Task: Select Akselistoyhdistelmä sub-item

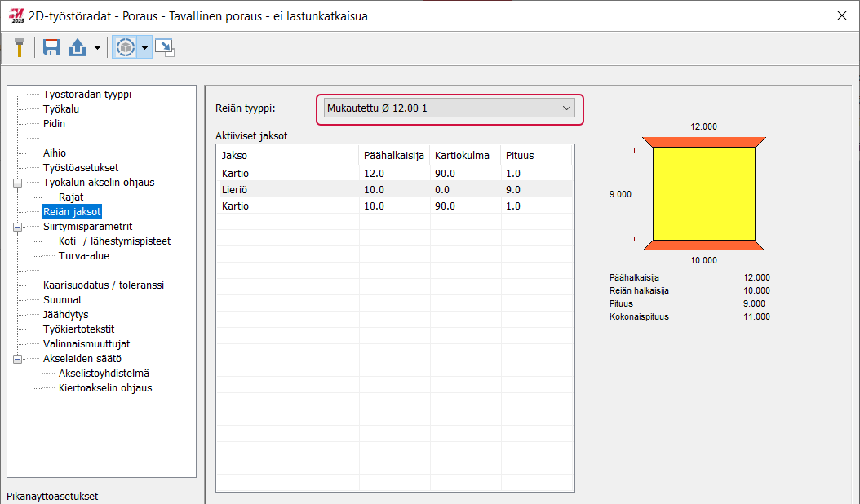Action: click(x=104, y=373)
